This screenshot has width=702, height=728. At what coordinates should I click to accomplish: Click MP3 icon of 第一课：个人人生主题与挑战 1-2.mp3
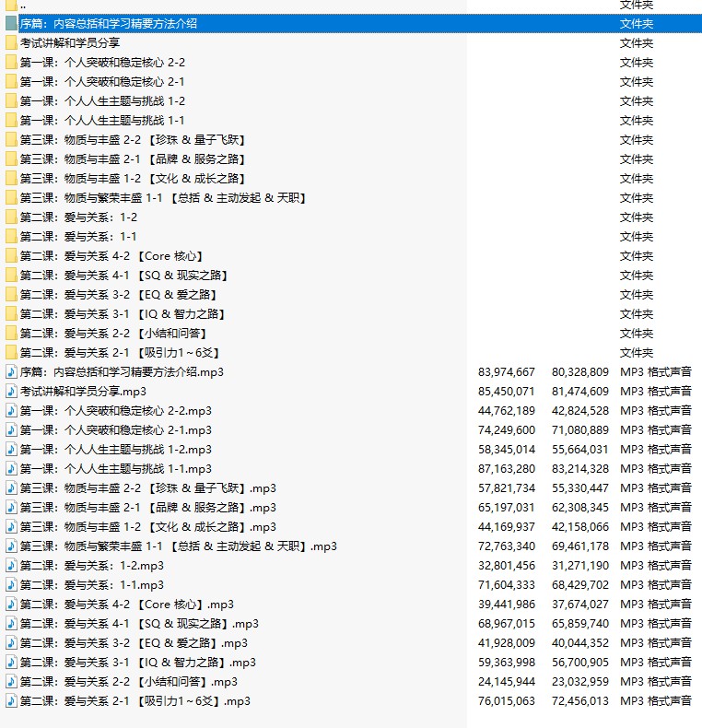[11, 450]
